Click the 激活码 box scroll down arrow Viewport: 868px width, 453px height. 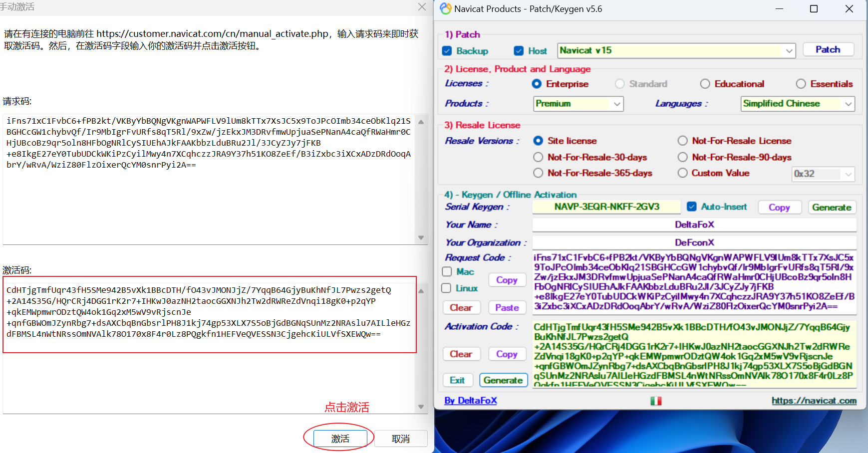(421, 407)
